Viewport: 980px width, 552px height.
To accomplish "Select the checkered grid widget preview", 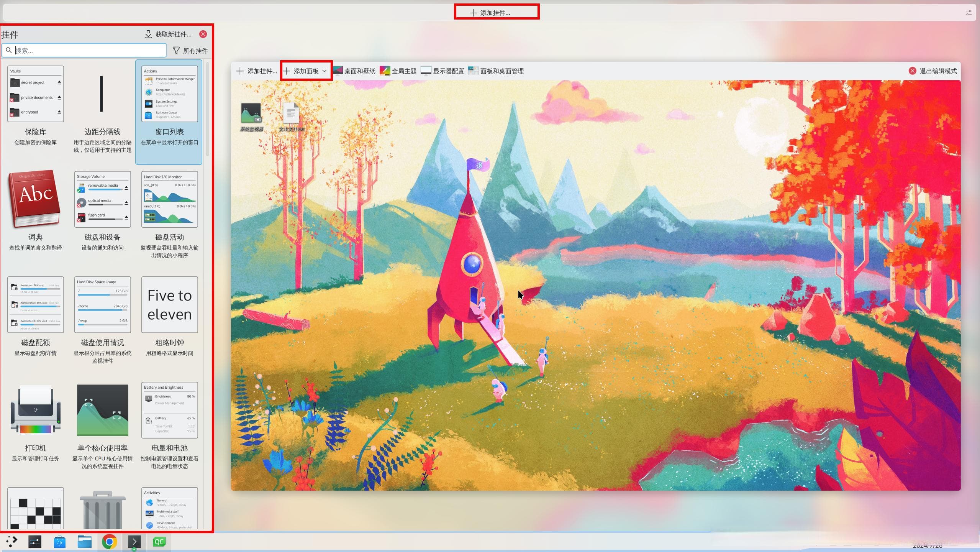I will pos(35,508).
